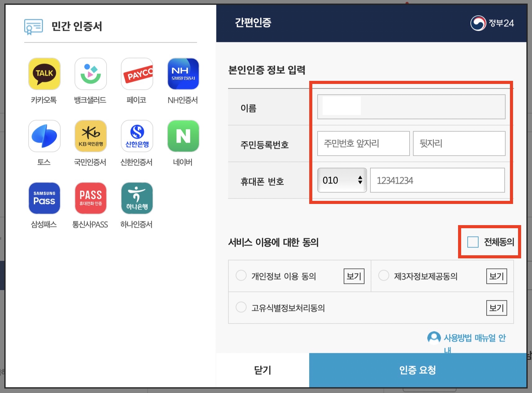Click the 민간 인증서 heading text
The width and height of the screenshot is (532, 393).
point(77,26)
